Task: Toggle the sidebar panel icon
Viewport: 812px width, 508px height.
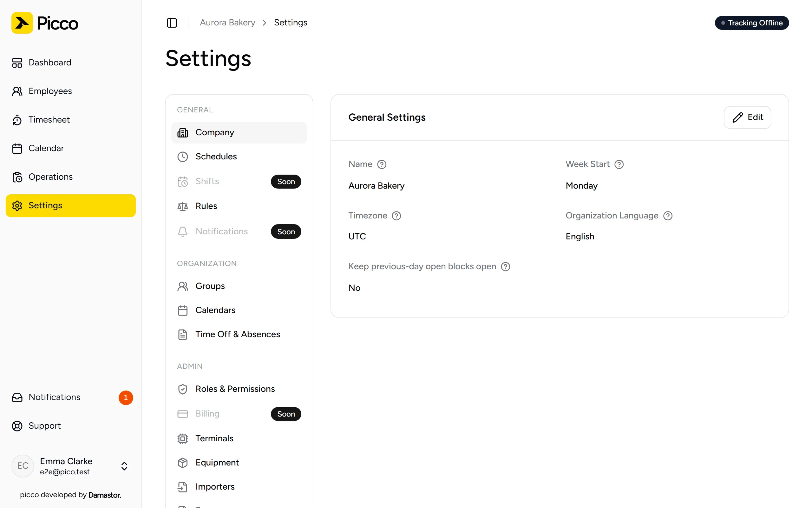Action: [172, 23]
